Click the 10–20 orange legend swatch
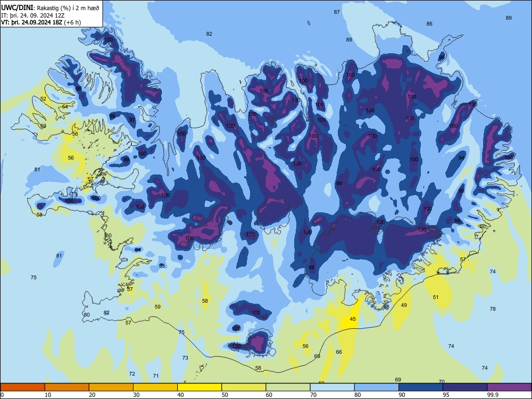The width and height of the screenshot is (532, 399). 67,387
